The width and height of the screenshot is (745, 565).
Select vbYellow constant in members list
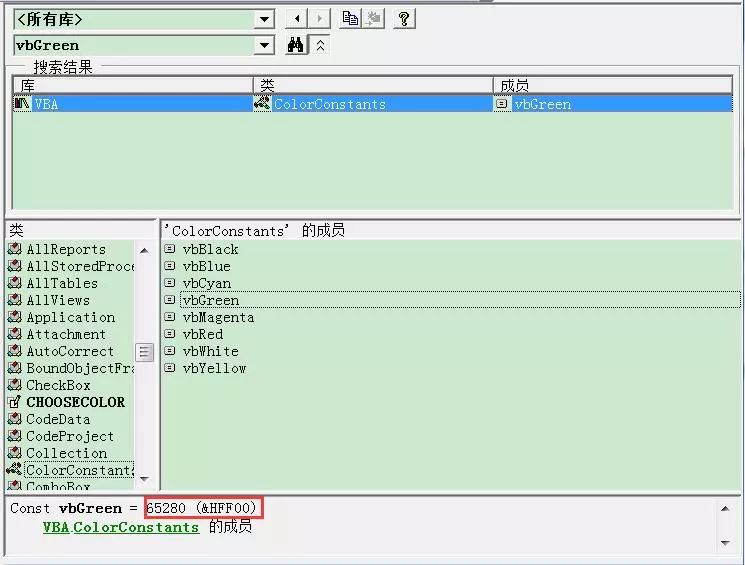(214, 368)
